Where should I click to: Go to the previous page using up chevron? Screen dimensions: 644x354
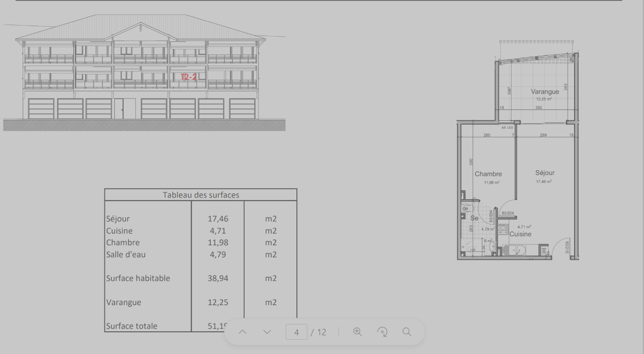point(242,332)
